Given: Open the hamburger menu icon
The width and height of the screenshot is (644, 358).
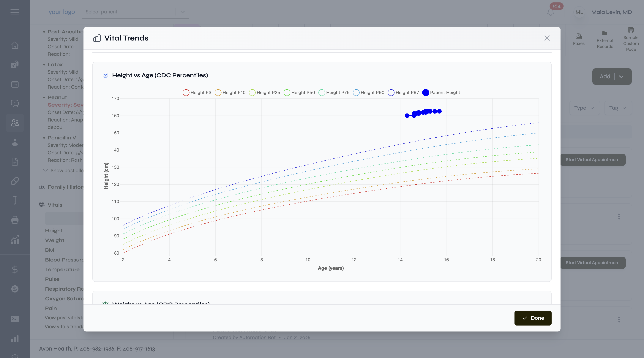Looking at the screenshot, I should (x=15, y=12).
